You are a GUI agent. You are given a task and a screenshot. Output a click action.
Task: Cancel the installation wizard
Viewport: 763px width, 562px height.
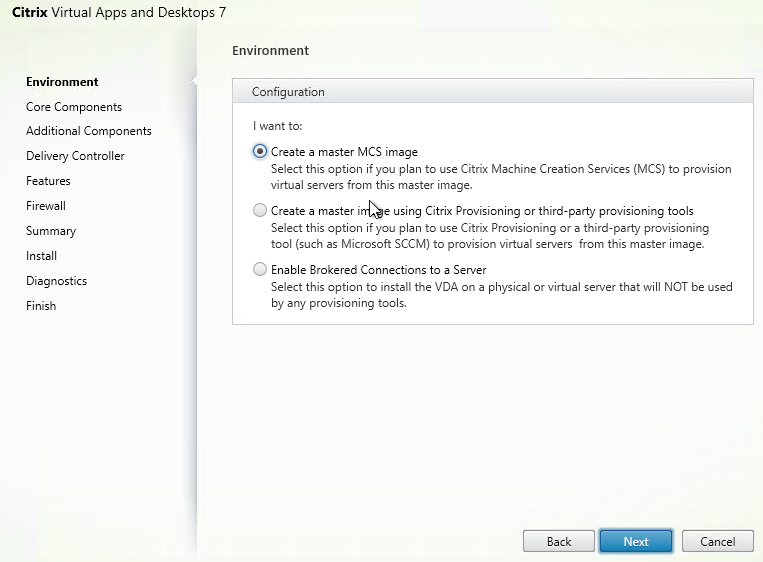718,541
